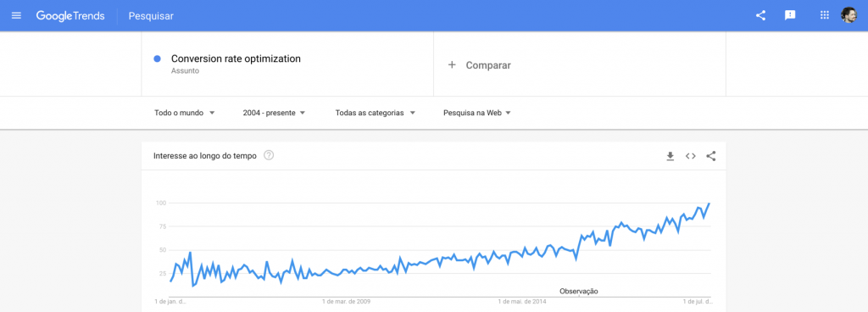This screenshot has height=312, width=868.
Task: Open the Pesquisa na Web dropdown
Action: 477,113
